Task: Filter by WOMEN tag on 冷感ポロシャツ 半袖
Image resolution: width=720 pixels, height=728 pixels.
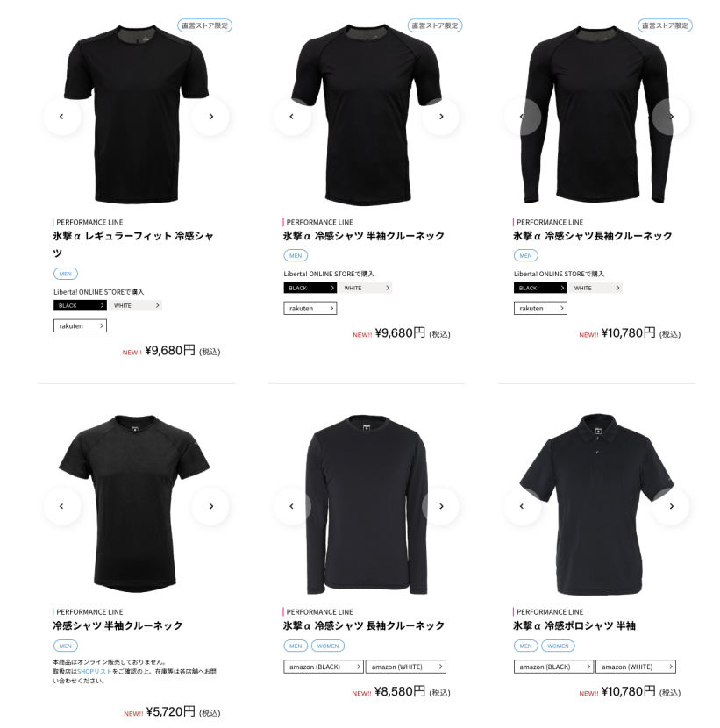Action: (558, 646)
